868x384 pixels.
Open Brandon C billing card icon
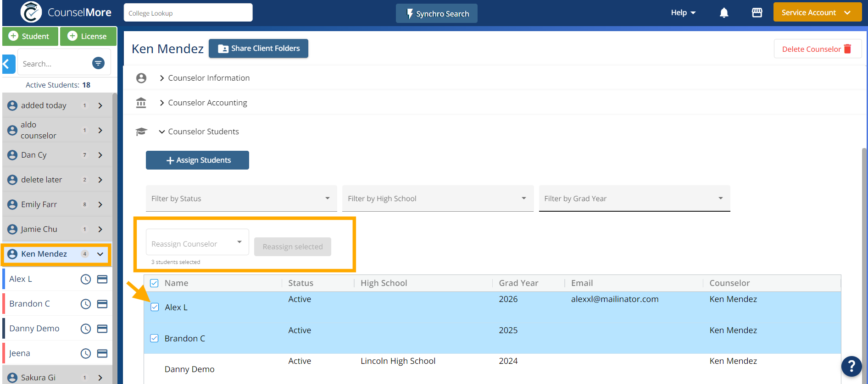coord(102,304)
